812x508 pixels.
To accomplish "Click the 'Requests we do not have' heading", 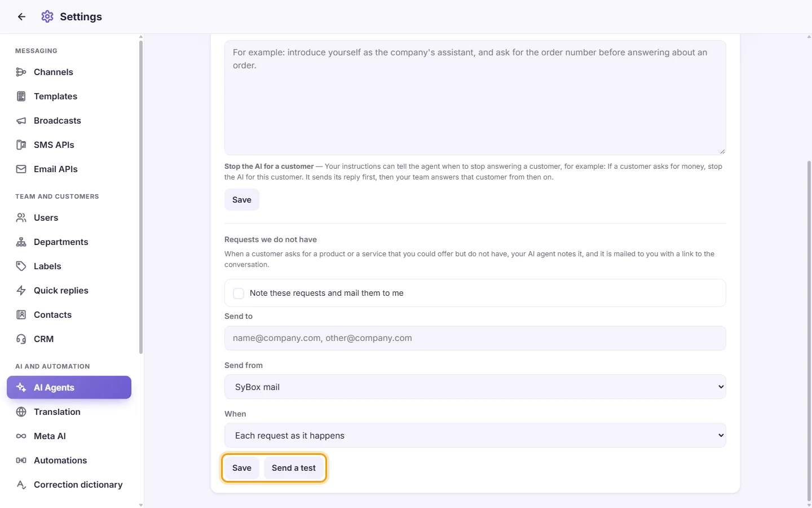I will click(x=271, y=239).
